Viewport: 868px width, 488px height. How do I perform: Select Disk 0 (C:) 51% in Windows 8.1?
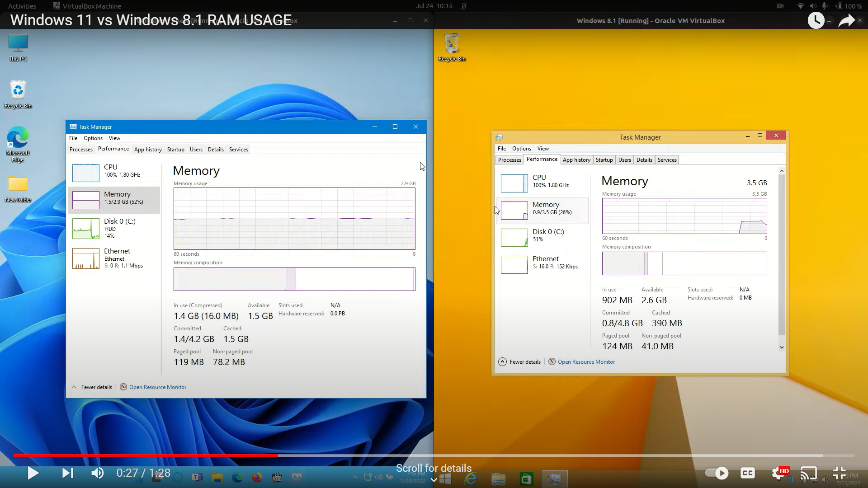[x=542, y=237]
